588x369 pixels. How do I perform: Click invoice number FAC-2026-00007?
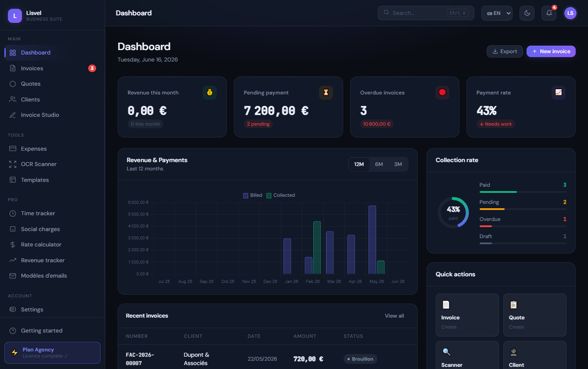(x=140, y=359)
